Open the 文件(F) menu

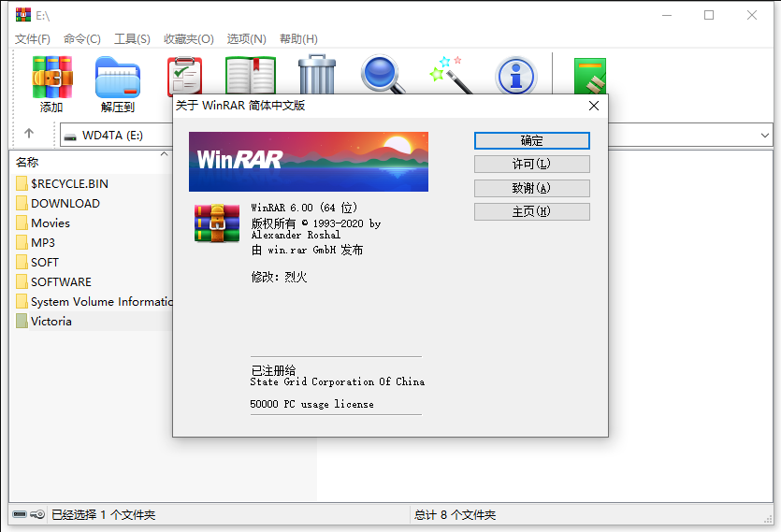pyautogui.click(x=33, y=38)
